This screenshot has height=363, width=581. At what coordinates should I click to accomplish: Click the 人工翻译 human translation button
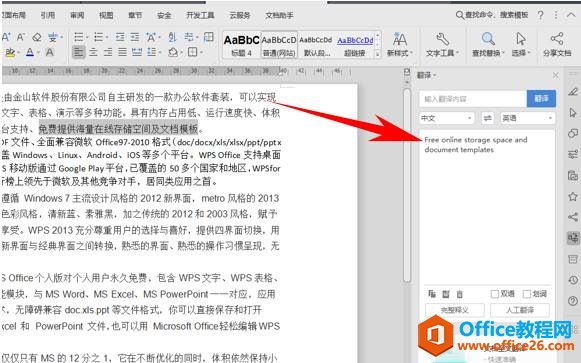(520, 310)
